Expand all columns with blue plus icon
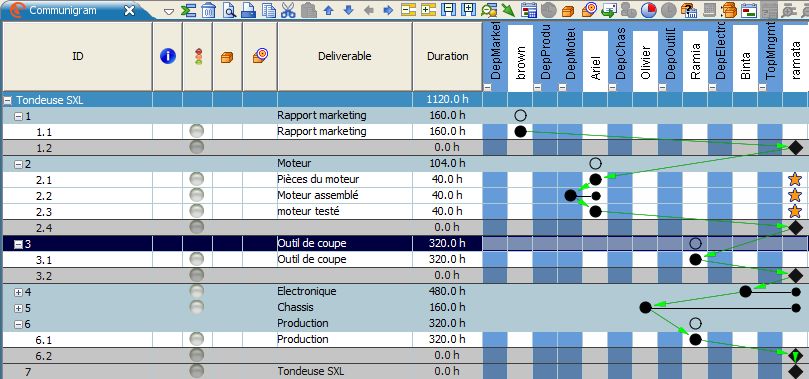Image resolution: width=809 pixels, height=379 pixels. 468,10
